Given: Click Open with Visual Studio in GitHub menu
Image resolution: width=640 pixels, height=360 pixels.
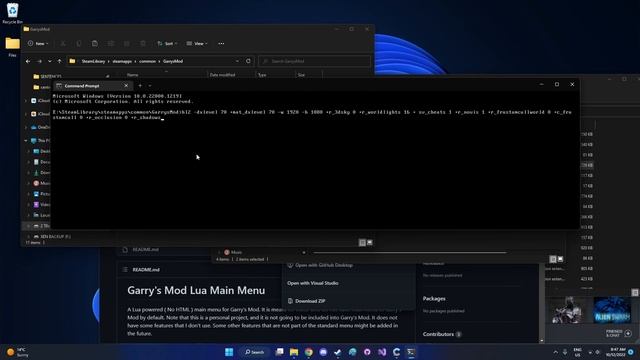Looking at the screenshot, I should (313, 283).
